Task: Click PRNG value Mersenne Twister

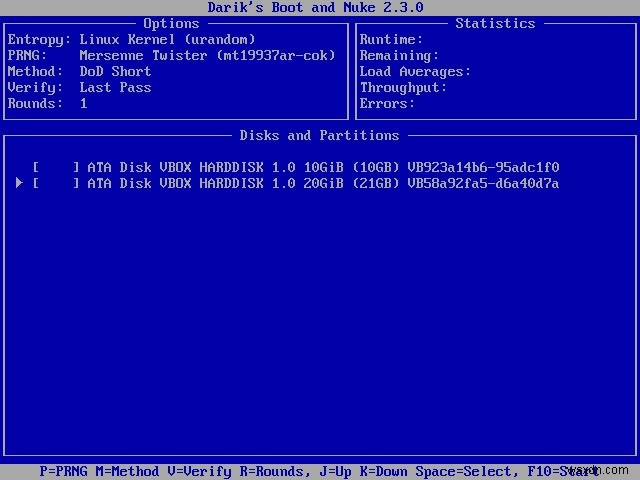Action: pos(207,56)
